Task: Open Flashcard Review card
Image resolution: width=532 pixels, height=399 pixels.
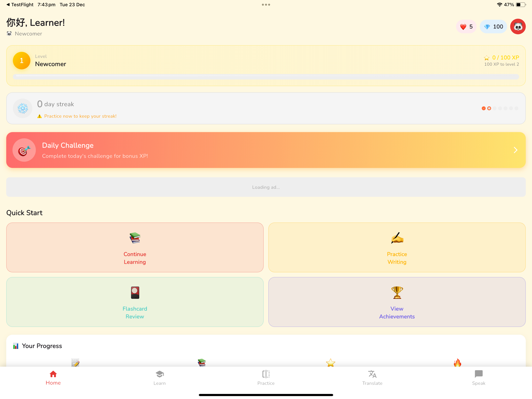Action: (x=135, y=302)
